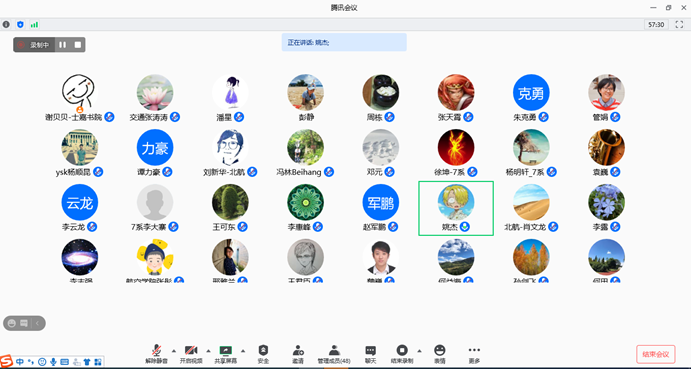Toggle fullscreen icon next to timer
Viewport: 691px width, 369px height.
679,25
